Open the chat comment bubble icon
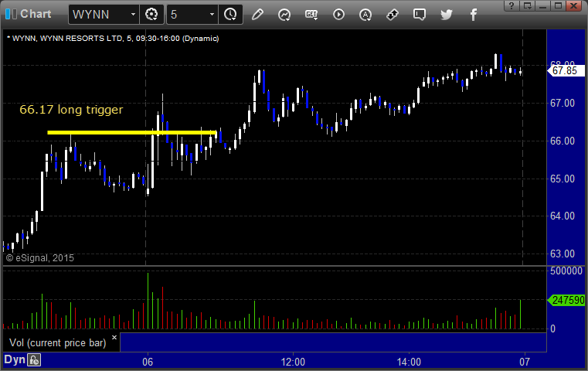Image resolution: width=588 pixels, height=371 pixels. coord(420,15)
